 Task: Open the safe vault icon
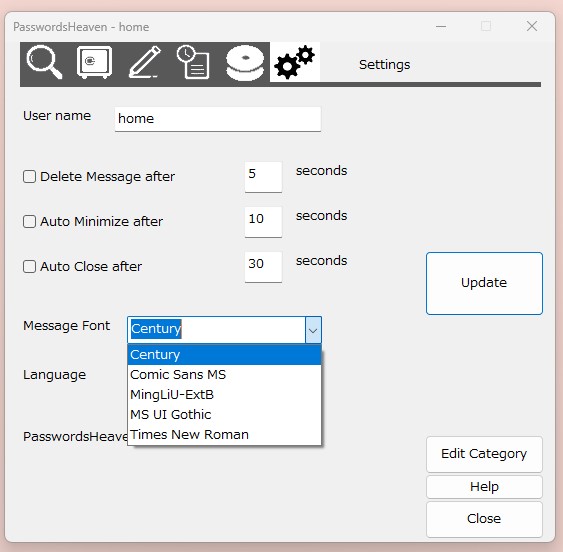click(x=94, y=62)
